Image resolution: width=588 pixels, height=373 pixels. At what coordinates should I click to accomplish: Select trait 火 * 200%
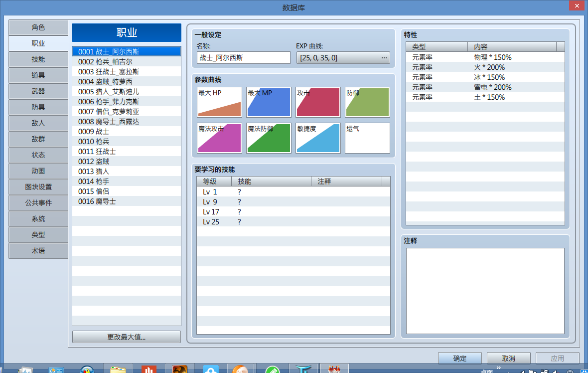485,67
